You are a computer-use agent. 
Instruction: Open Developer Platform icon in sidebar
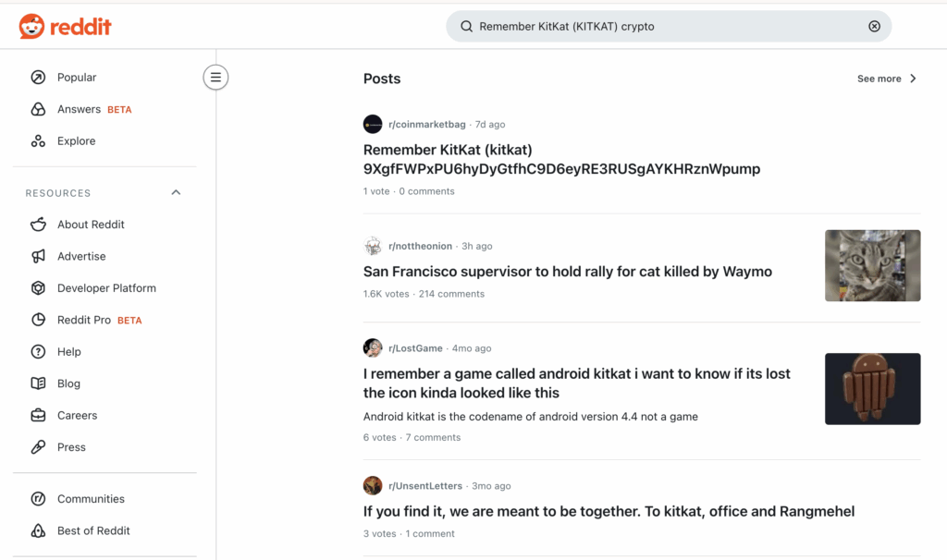click(38, 288)
